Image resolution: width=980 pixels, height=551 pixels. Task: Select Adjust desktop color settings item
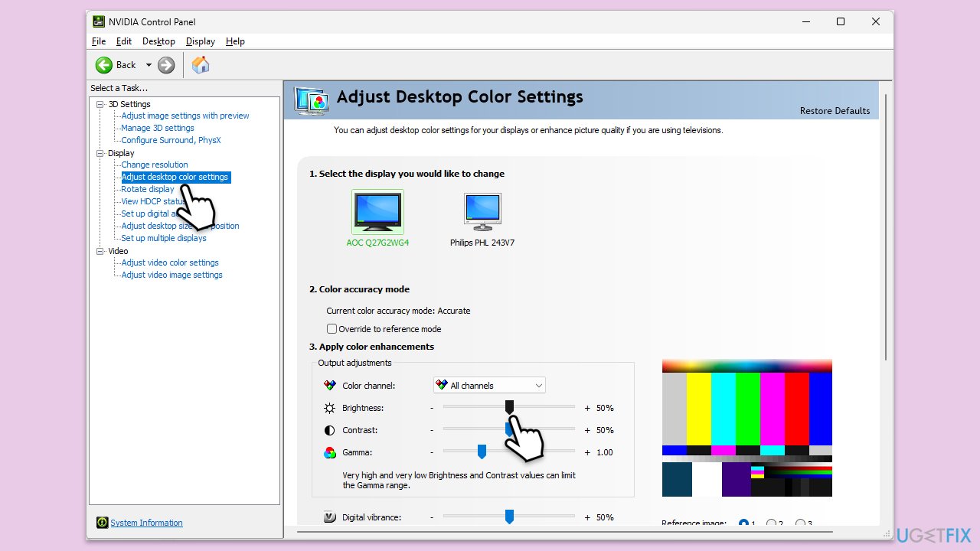(175, 177)
